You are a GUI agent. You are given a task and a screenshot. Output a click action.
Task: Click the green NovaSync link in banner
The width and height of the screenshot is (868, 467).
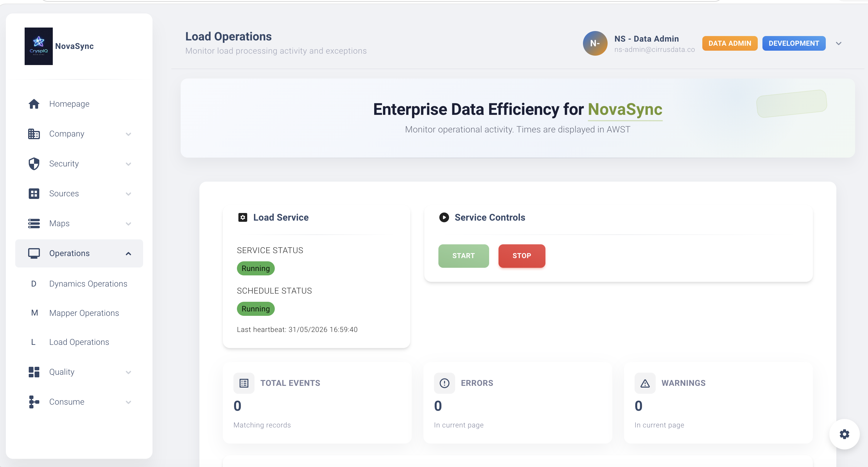625,110
